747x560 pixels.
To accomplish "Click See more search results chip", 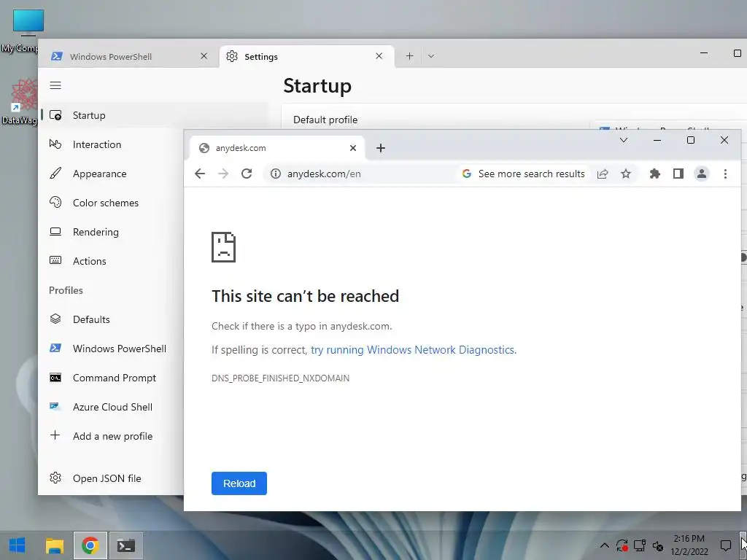I will pyautogui.click(x=524, y=174).
